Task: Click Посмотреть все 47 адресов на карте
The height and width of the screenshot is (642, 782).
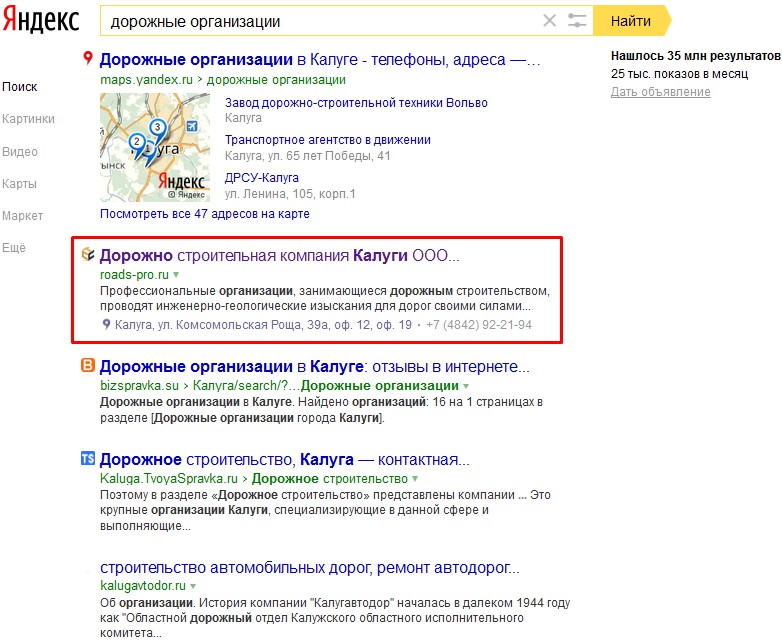Action: click(x=205, y=214)
